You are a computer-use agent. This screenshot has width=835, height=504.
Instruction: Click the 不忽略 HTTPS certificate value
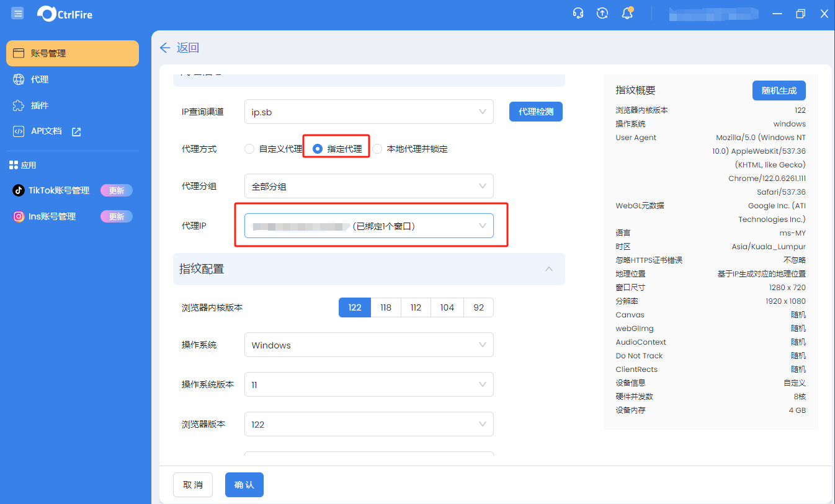click(x=795, y=260)
